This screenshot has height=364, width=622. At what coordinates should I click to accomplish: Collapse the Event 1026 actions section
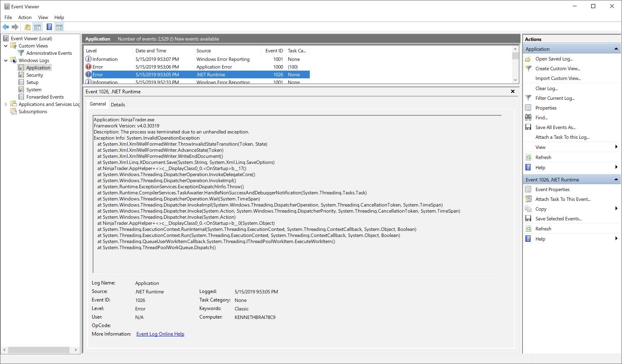(616, 180)
